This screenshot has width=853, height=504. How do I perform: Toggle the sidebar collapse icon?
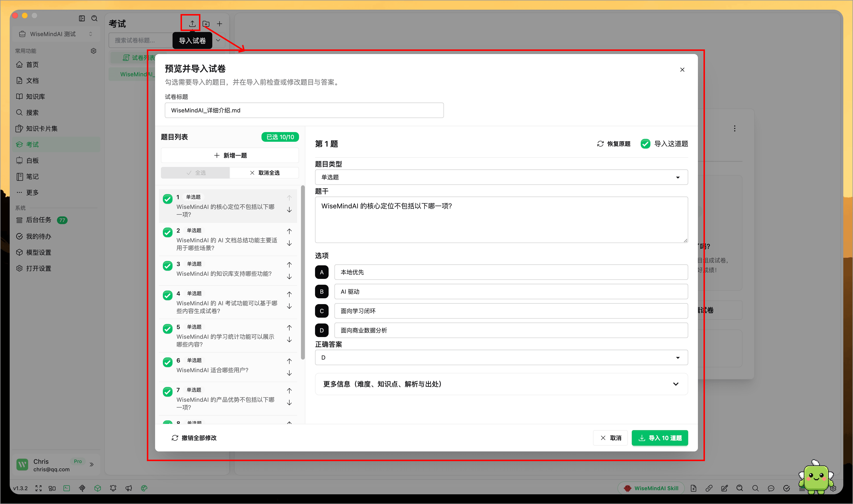coord(82,18)
